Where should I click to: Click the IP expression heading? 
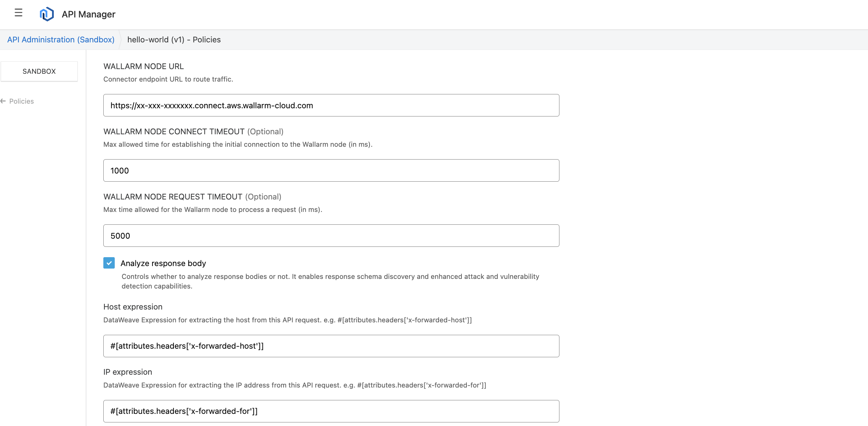tap(128, 372)
